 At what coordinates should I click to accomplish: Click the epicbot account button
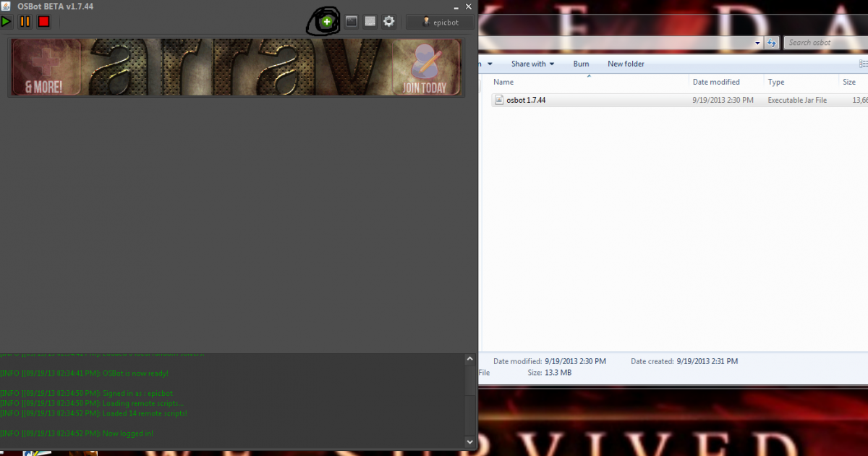click(x=440, y=22)
